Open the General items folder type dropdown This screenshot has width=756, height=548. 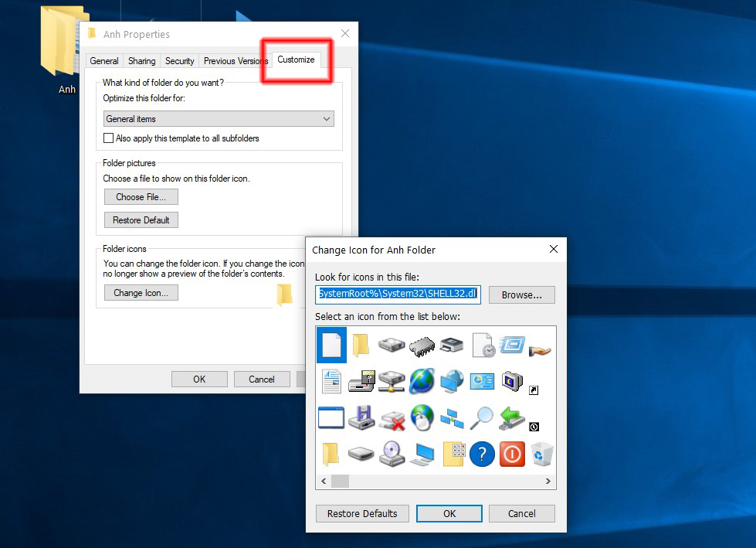pyautogui.click(x=219, y=119)
